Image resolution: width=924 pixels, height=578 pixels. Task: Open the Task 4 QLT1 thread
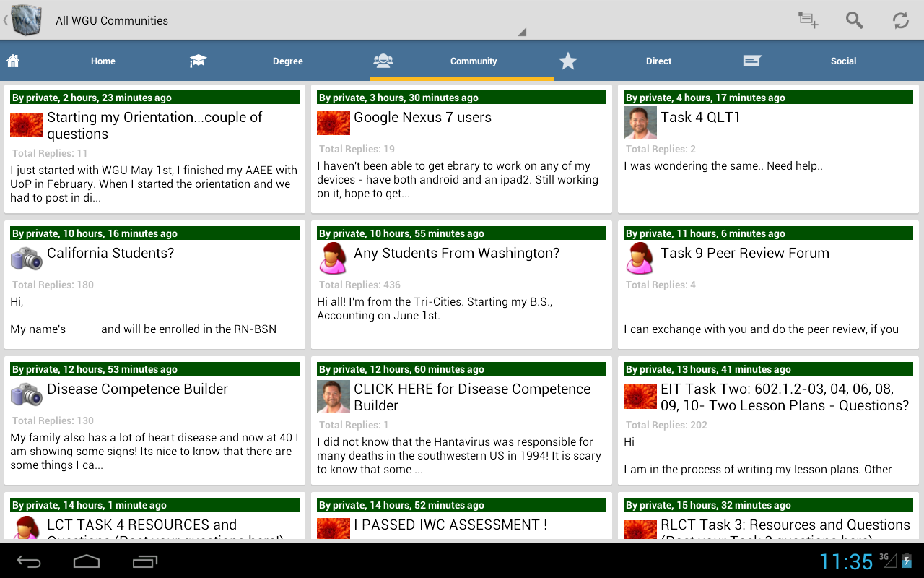[x=700, y=117]
